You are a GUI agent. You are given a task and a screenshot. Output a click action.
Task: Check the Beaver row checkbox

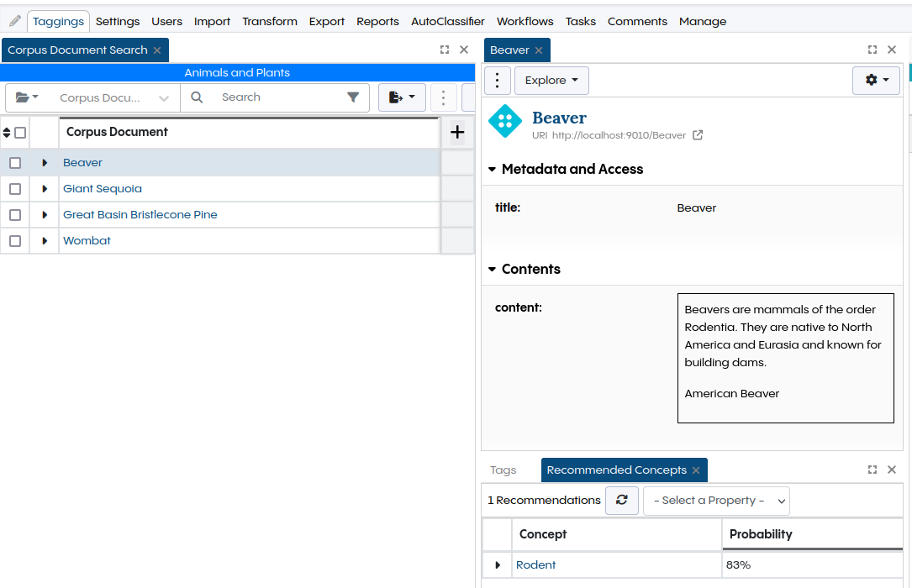pyautogui.click(x=15, y=163)
